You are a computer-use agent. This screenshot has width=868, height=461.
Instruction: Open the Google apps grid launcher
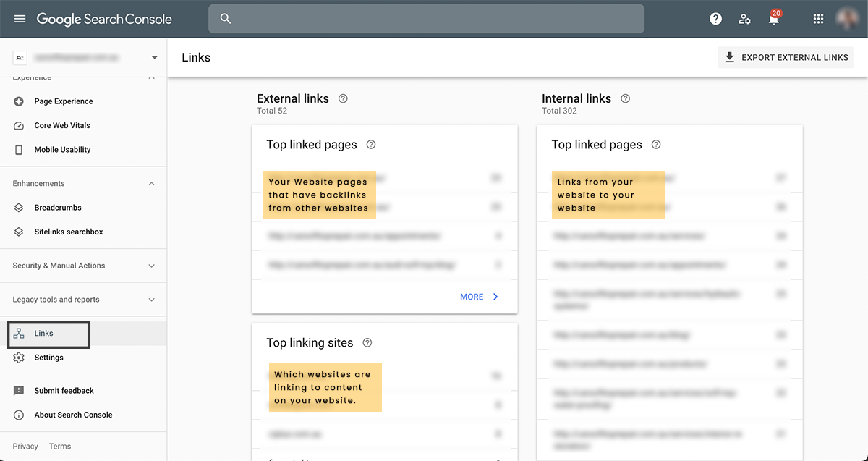818,19
